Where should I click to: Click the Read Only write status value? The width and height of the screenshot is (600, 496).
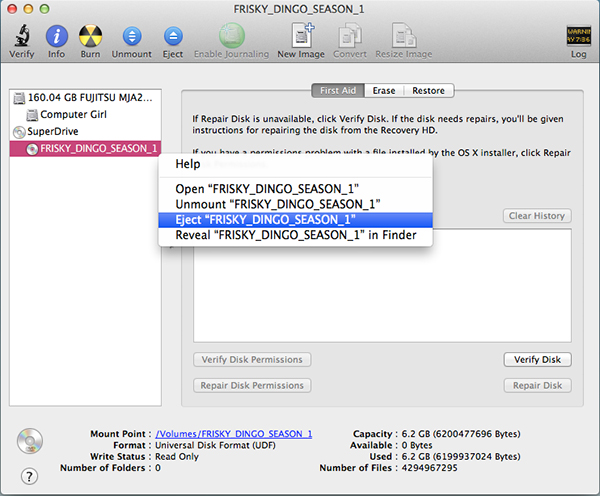click(177, 457)
